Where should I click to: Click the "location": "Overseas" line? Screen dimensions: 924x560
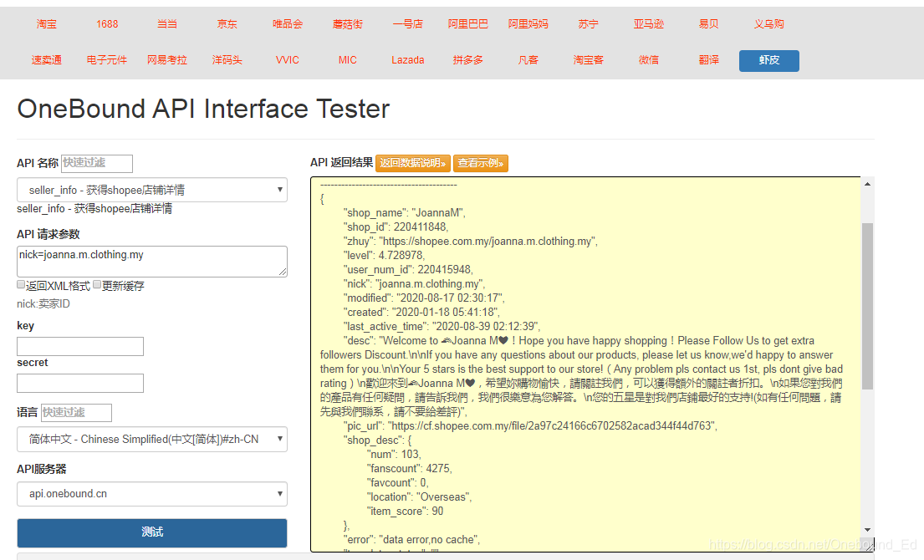(x=419, y=497)
